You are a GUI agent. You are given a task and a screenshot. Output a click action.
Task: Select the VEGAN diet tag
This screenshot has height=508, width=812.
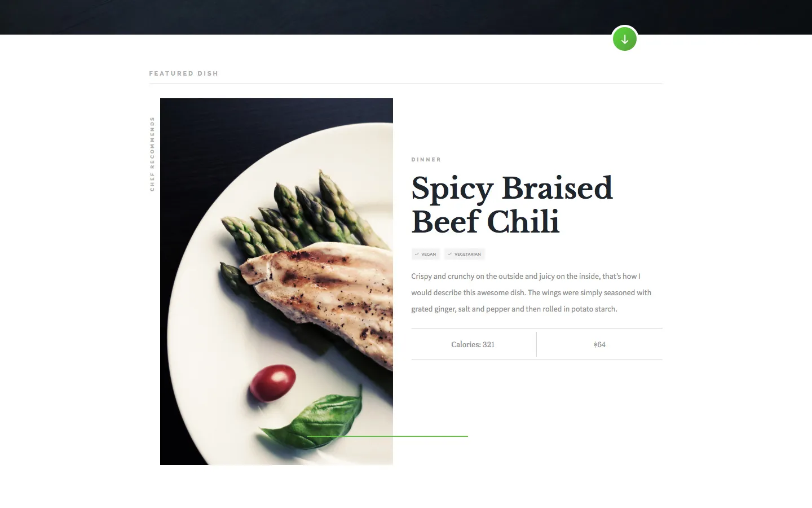tap(426, 254)
